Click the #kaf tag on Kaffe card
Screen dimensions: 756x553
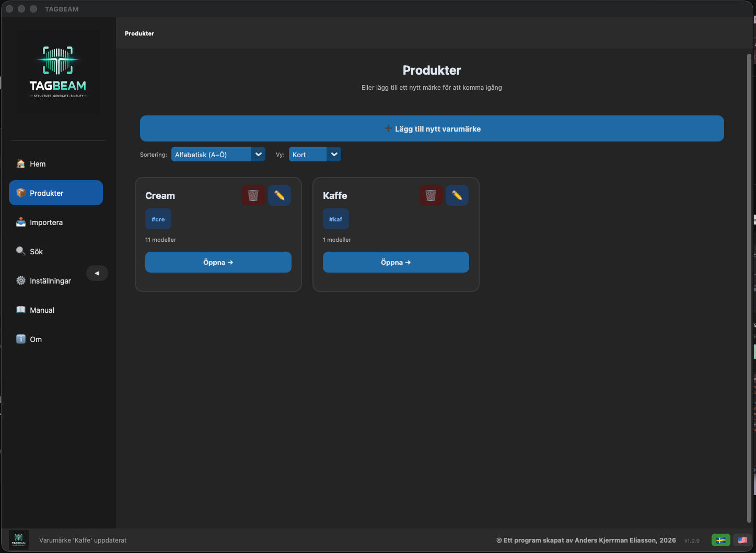tap(336, 219)
